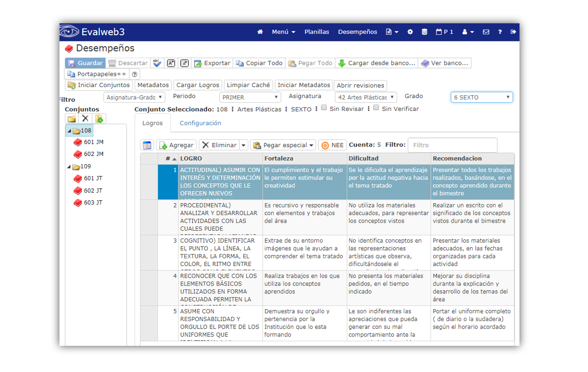Click Cargar Logros
This screenshot has height=372, width=588.
(x=198, y=85)
